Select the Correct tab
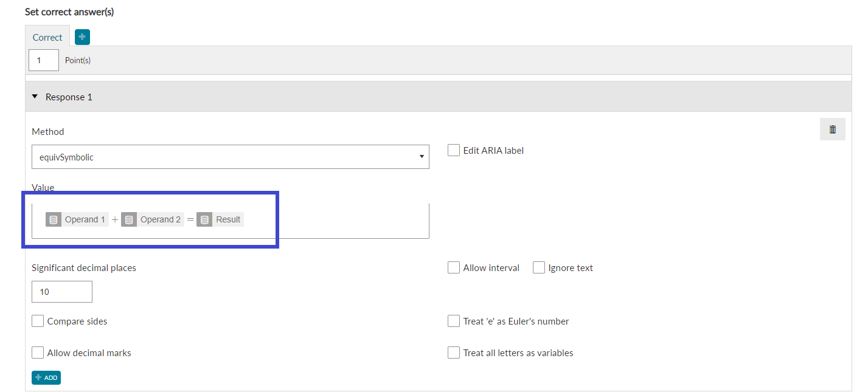 point(47,37)
